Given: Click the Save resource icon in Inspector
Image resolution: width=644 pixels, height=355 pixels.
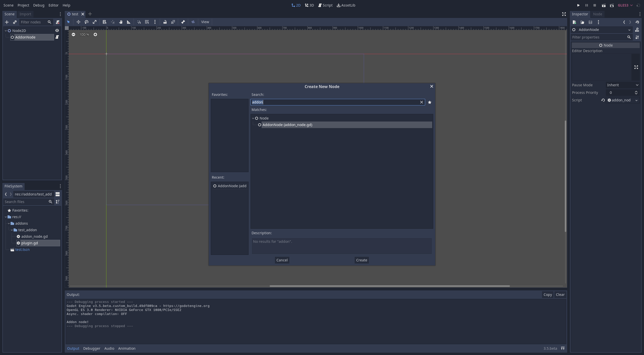Looking at the screenshot, I should pos(590,22).
